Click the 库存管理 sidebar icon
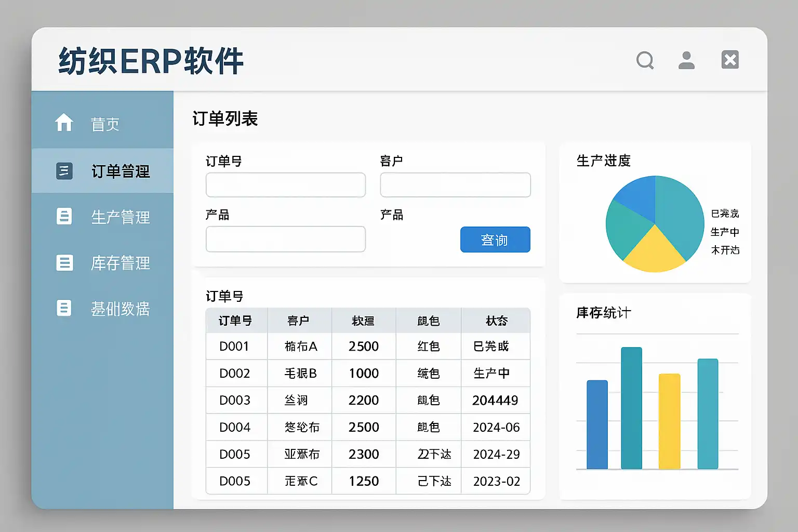 click(x=64, y=262)
